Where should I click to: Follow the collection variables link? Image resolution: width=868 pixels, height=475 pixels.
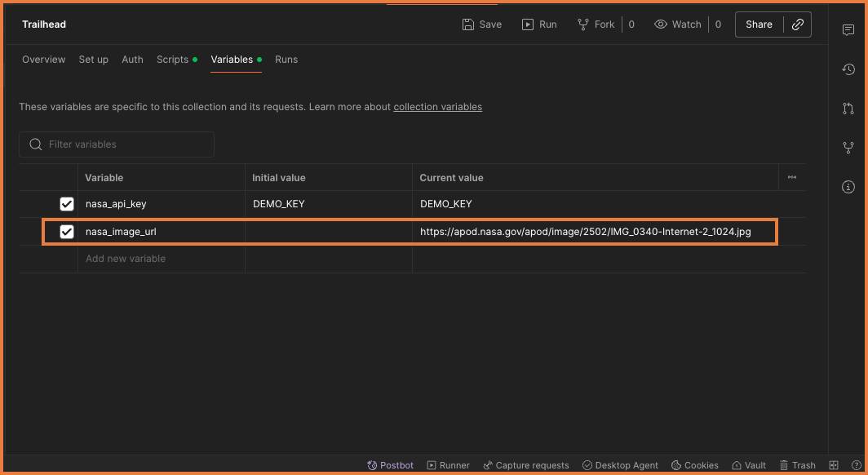(437, 107)
